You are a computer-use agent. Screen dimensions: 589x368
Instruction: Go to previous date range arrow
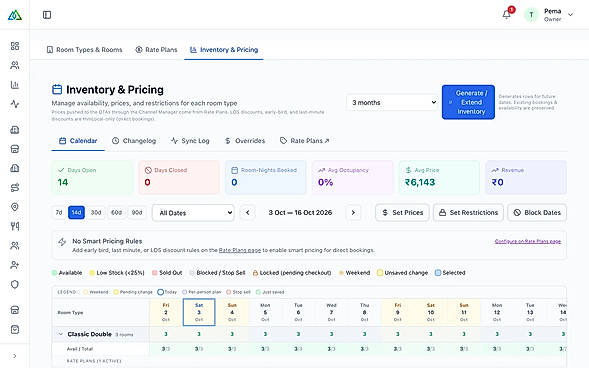coord(248,213)
